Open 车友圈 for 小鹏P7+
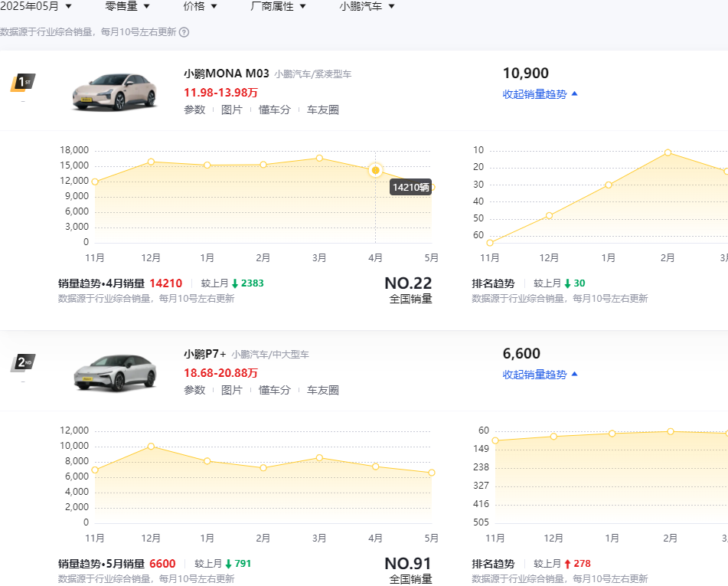728x586 pixels. coord(323,390)
